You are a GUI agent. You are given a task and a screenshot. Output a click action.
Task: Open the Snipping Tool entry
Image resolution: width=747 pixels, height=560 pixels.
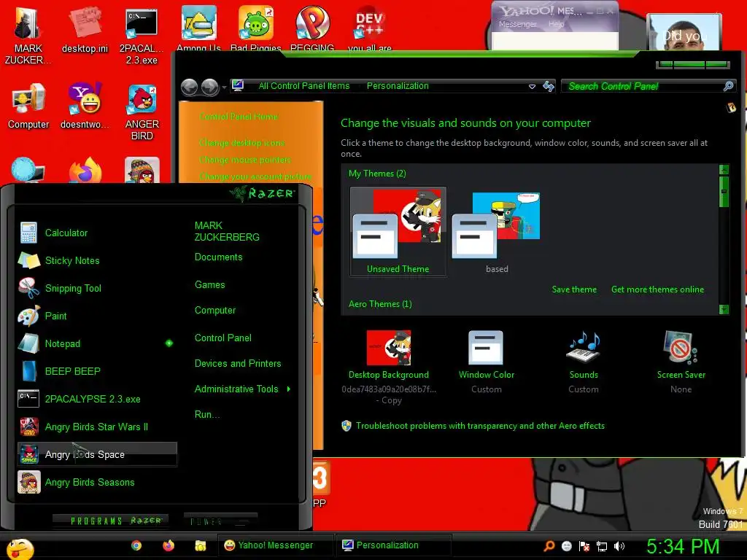tap(97, 288)
